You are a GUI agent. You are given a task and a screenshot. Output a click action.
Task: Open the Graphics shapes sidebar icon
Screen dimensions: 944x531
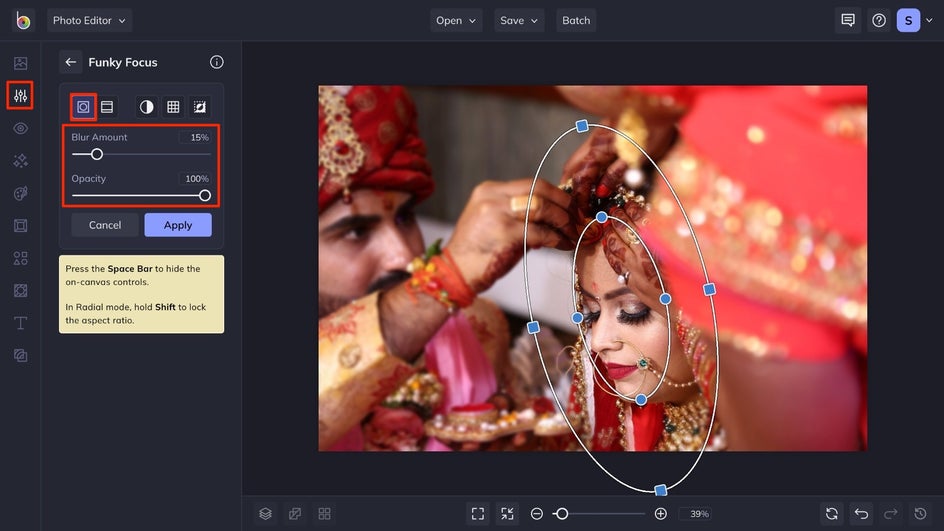pos(20,258)
